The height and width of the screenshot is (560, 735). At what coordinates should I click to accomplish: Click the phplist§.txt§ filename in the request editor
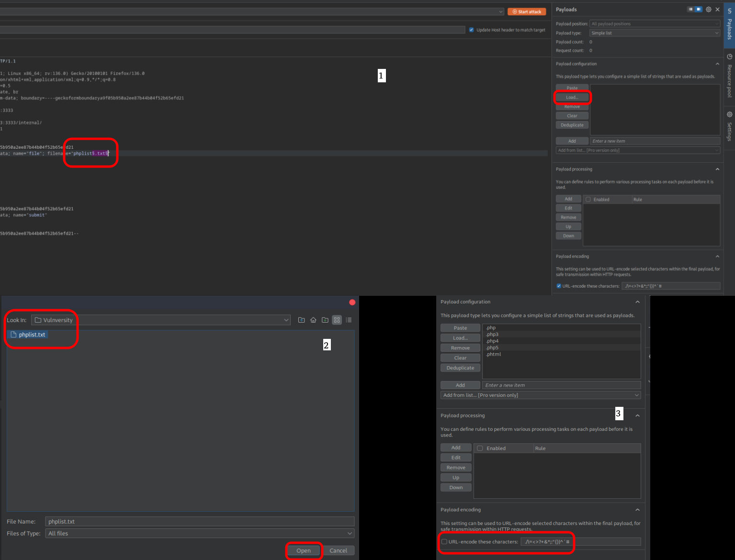tap(90, 153)
